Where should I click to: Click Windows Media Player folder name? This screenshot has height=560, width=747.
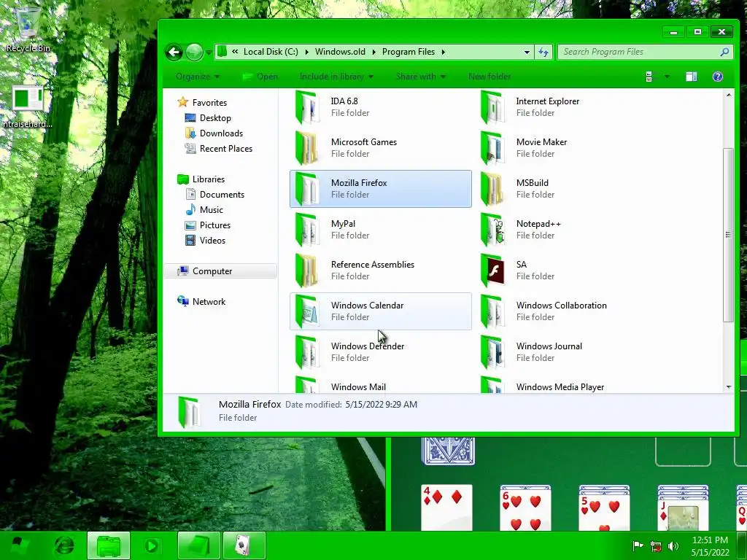tap(560, 387)
